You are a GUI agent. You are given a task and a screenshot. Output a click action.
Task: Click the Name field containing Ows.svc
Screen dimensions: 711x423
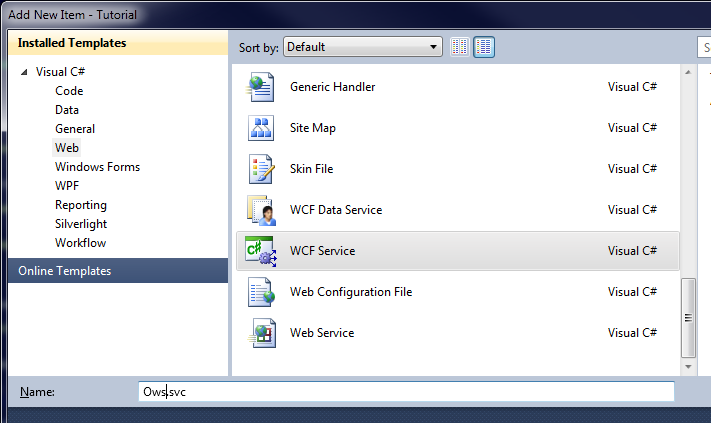406,392
